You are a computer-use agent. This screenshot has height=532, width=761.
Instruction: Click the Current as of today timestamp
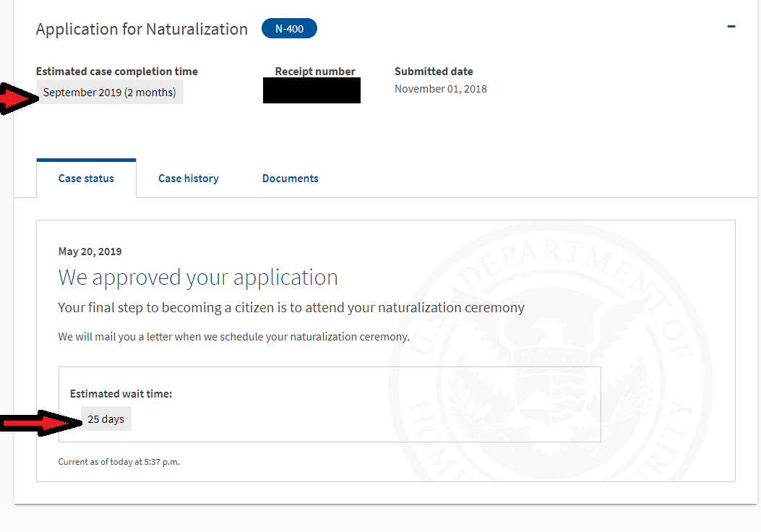[119, 462]
